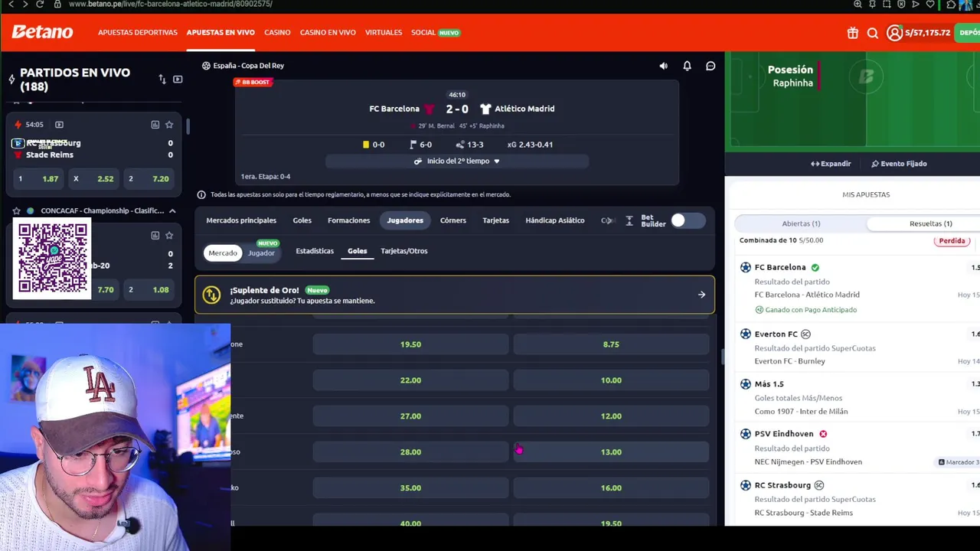Click the Yape QR code

click(52, 259)
